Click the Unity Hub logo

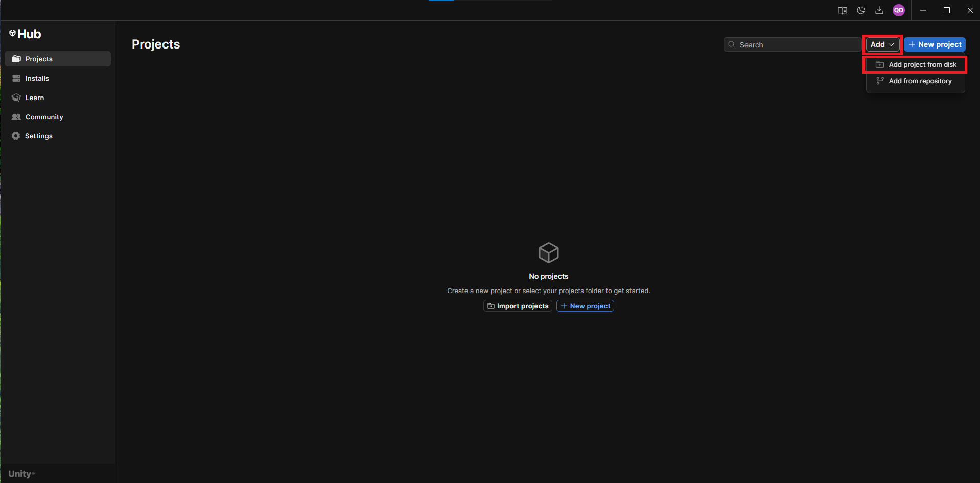point(25,34)
